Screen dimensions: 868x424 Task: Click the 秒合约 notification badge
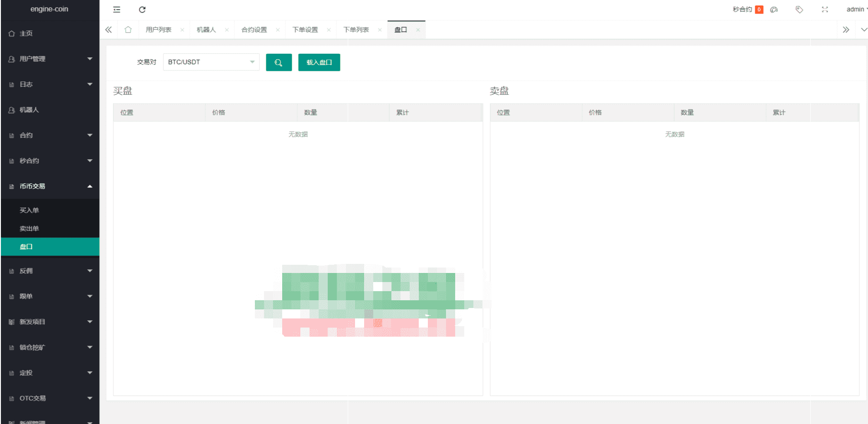pos(759,10)
